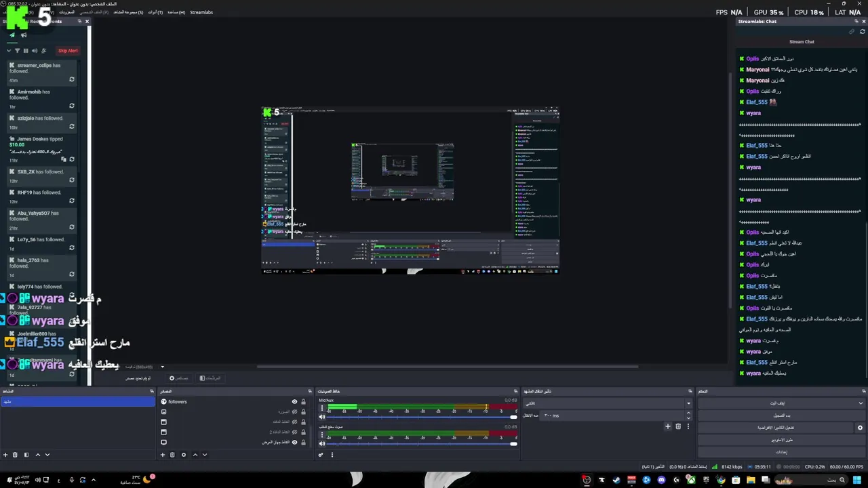This screenshot has width=868, height=488.
Task: Expand the streaming button dropdown arrow
Action: coord(861,403)
